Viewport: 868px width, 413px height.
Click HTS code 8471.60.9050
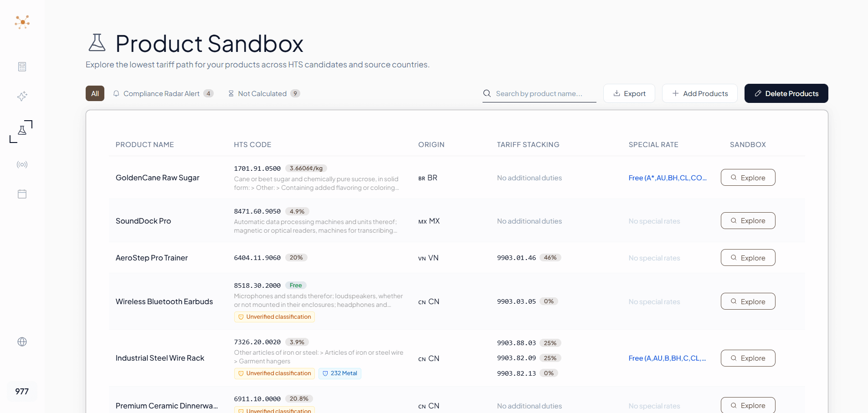(x=257, y=211)
